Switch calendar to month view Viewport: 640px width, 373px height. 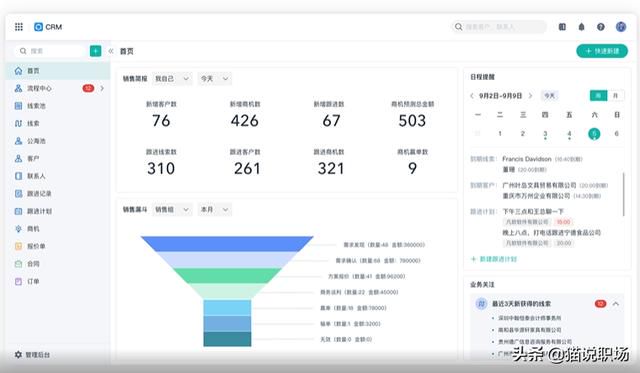(616, 95)
